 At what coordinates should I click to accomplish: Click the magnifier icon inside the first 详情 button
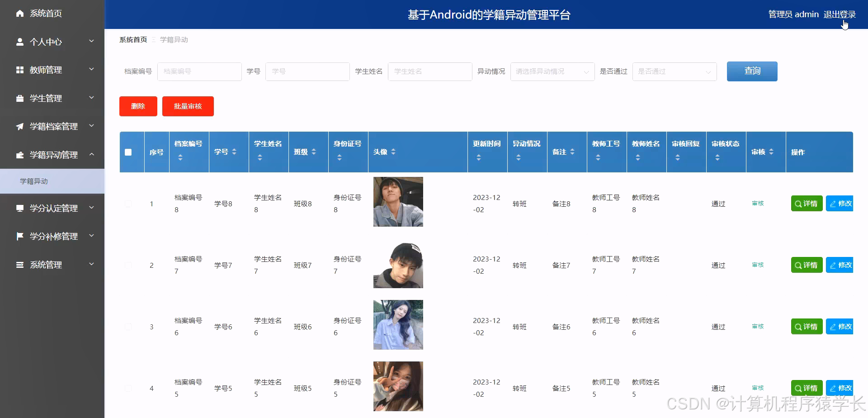797,203
